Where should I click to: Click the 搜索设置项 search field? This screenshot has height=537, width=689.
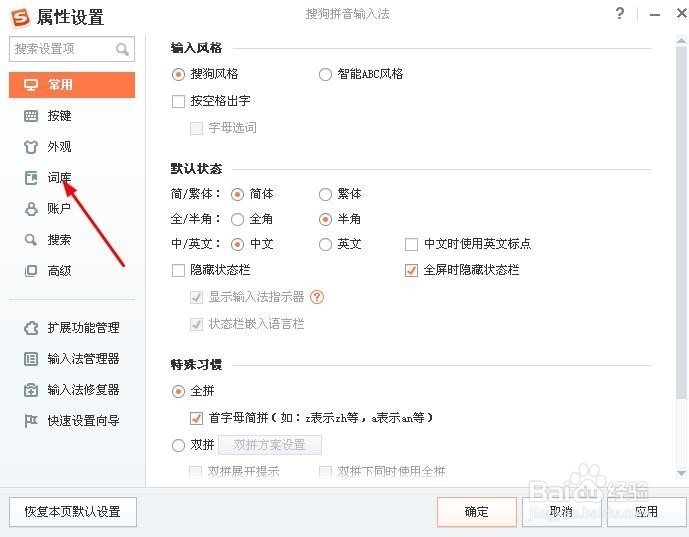click(72, 49)
